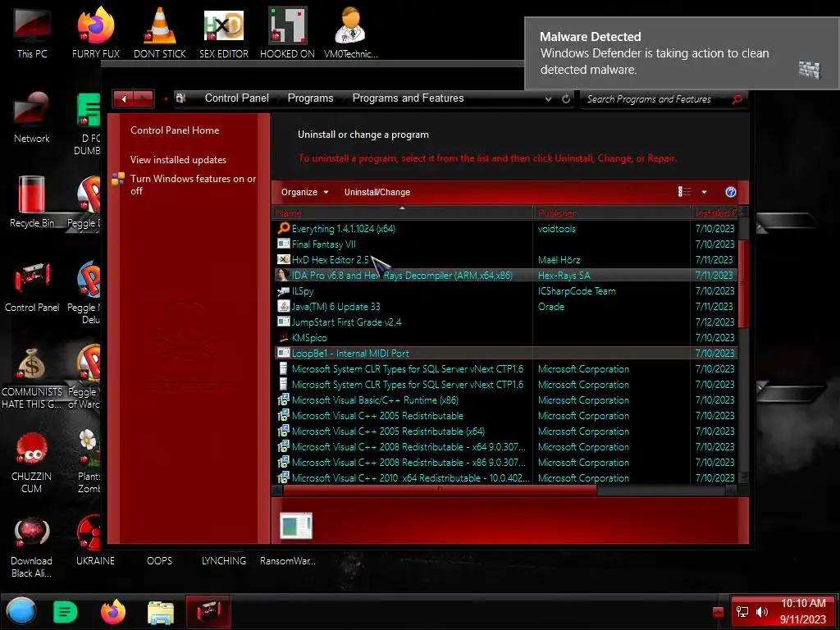Select JumpStart First Grade v2.4 entry
840x630 pixels.
click(504, 322)
